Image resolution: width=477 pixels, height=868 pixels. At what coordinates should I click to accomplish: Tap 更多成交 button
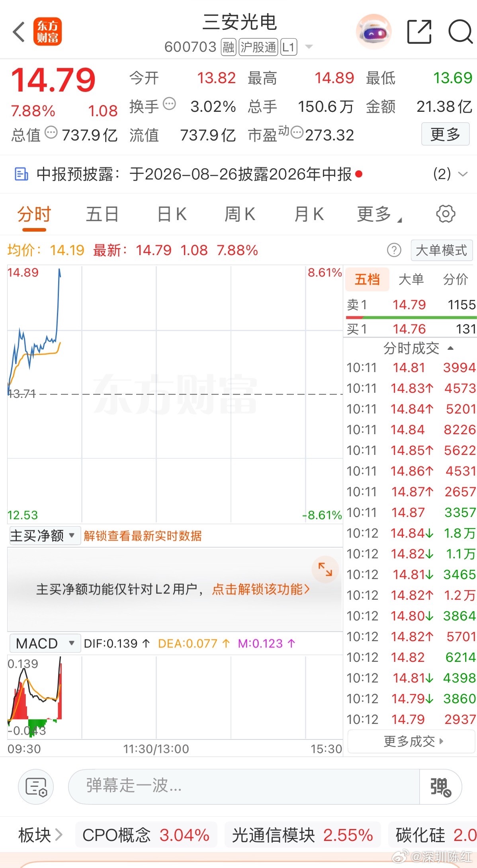[x=412, y=741]
